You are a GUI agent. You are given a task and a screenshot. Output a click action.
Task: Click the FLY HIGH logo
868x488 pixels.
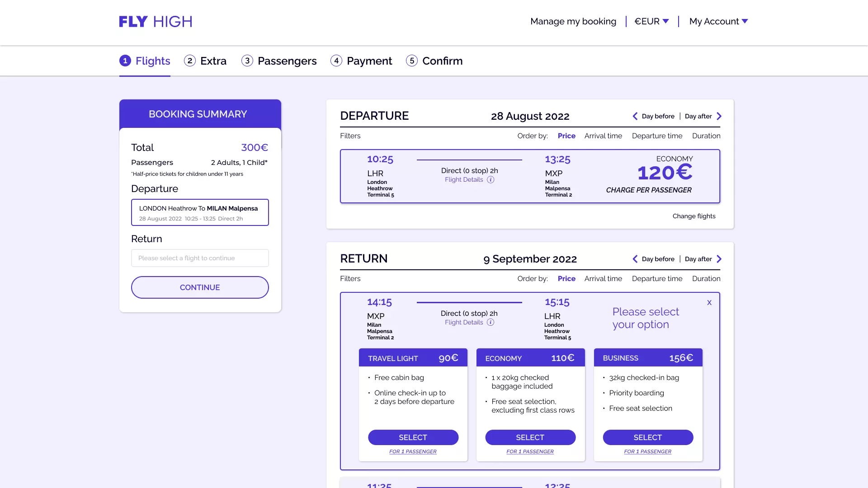tap(156, 22)
